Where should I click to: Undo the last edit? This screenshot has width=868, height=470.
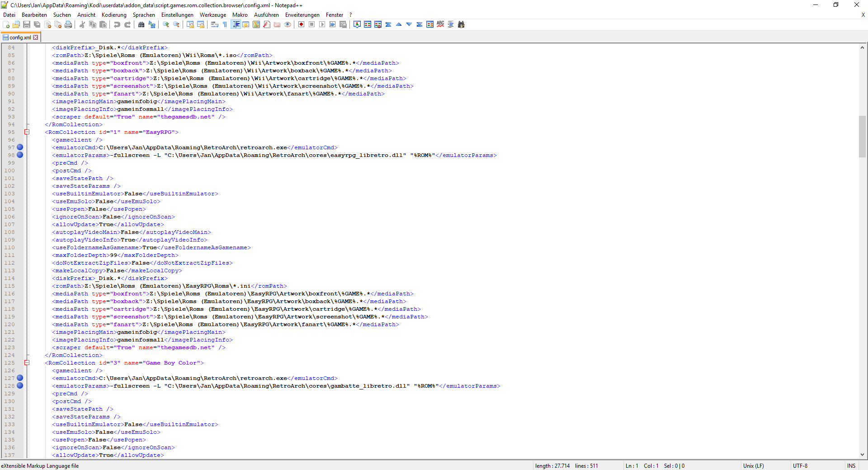tap(117, 24)
